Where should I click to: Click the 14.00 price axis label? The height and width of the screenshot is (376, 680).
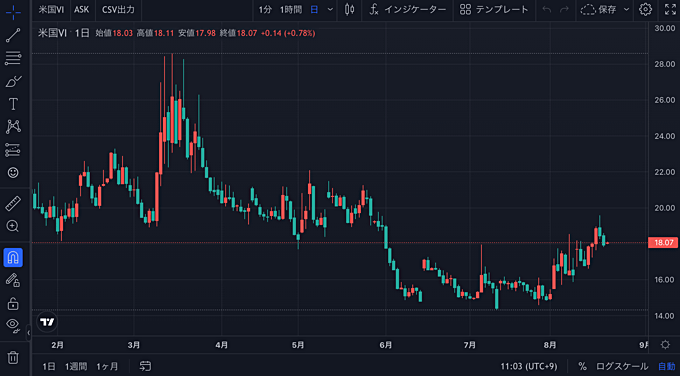click(664, 316)
